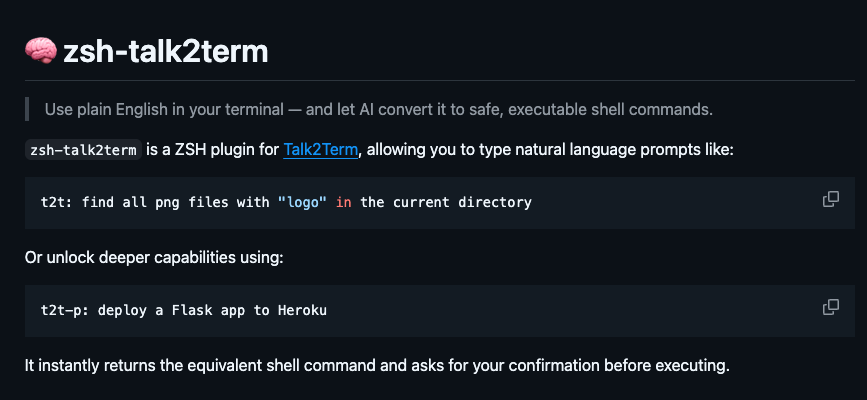Click the zsh-talk2term heading title

coord(165,52)
